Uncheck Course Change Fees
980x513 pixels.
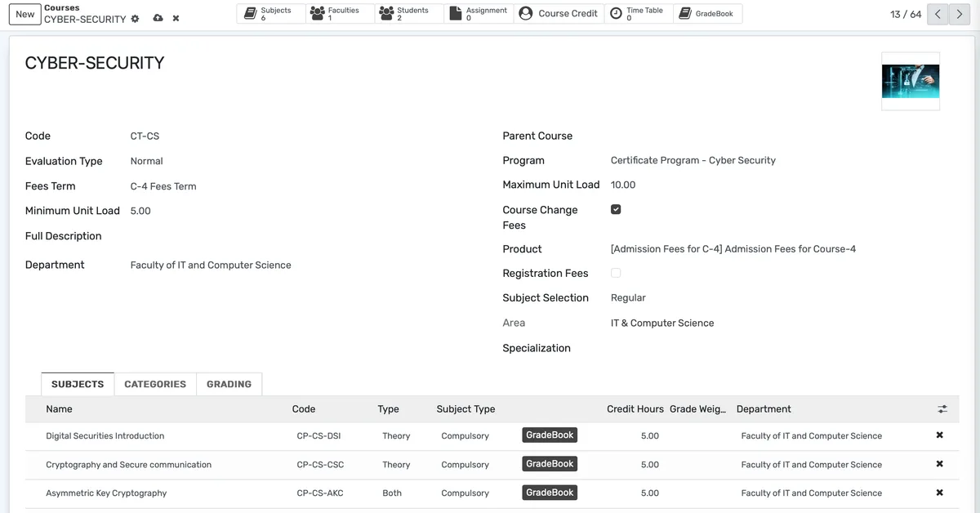click(x=616, y=209)
